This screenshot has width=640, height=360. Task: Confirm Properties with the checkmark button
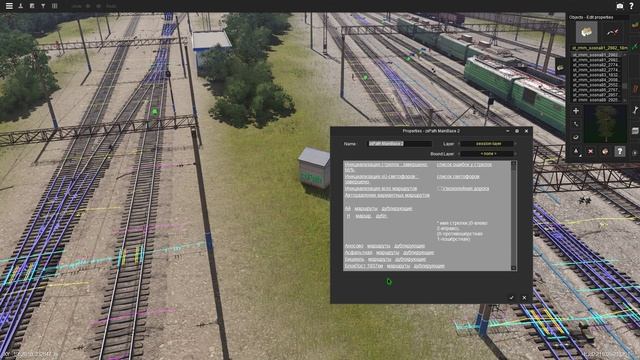coord(511,298)
